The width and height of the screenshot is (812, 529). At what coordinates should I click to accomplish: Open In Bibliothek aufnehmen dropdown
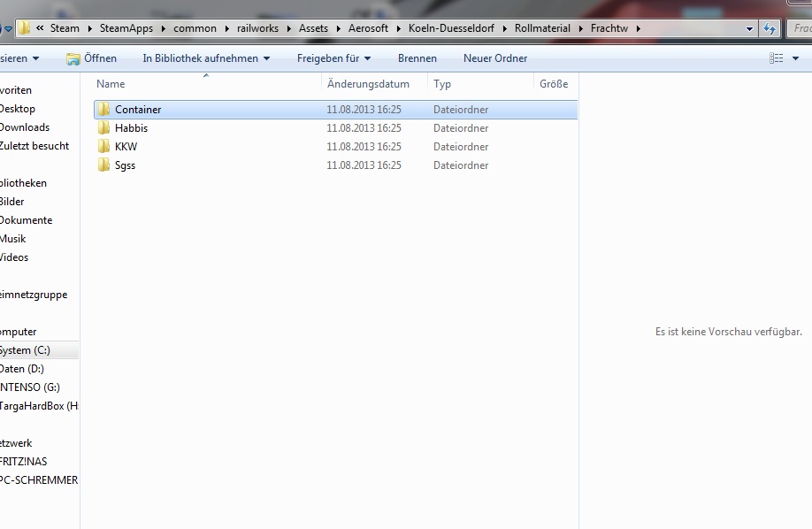[x=206, y=58]
